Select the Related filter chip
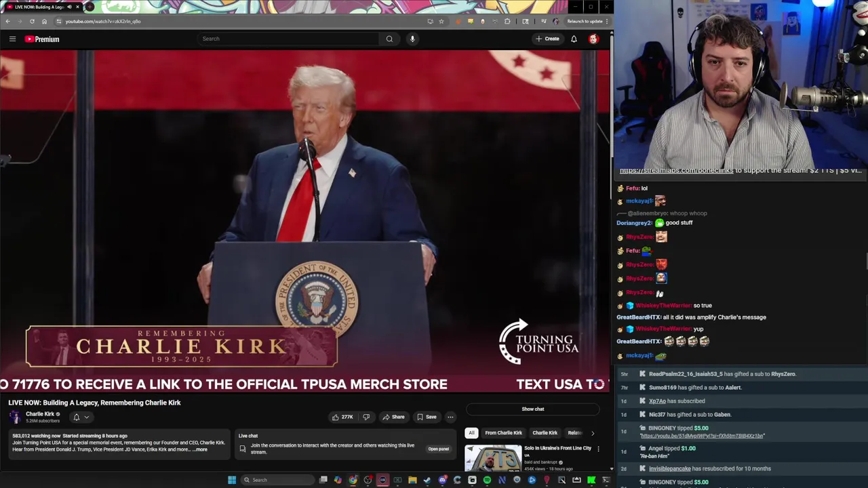The image size is (868, 488). (x=574, y=432)
